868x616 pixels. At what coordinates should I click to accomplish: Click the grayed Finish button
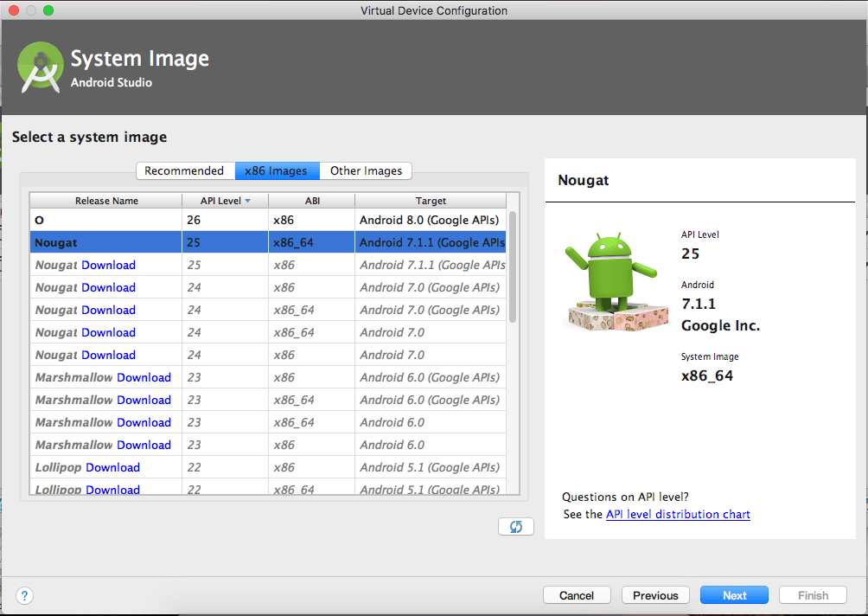click(813, 595)
